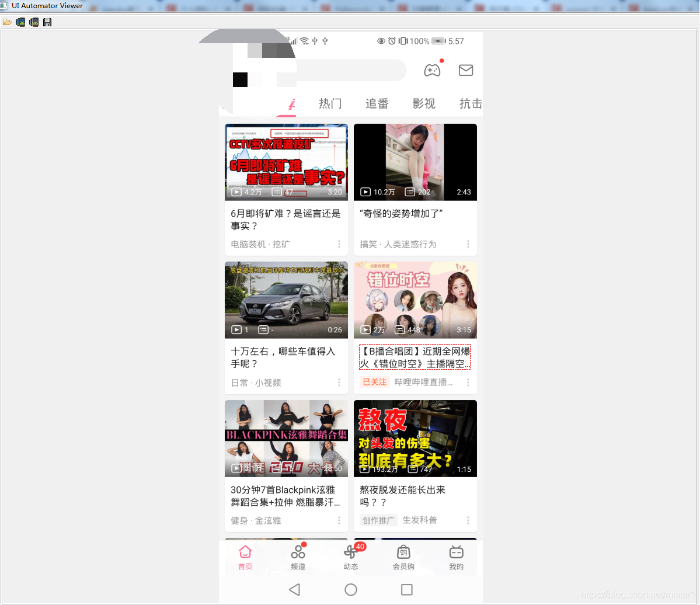The width and height of the screenshot is (700, 605).
Task: Click the Open folder toolbar icon
Action: click(x=7, y=22)
